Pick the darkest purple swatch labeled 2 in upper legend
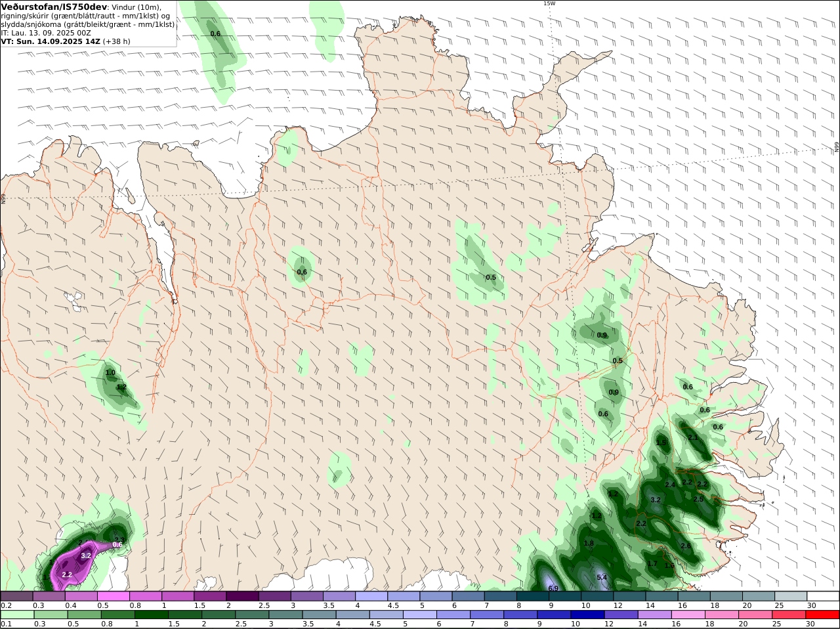Screen dimensions: 840x629 point(242,596)
